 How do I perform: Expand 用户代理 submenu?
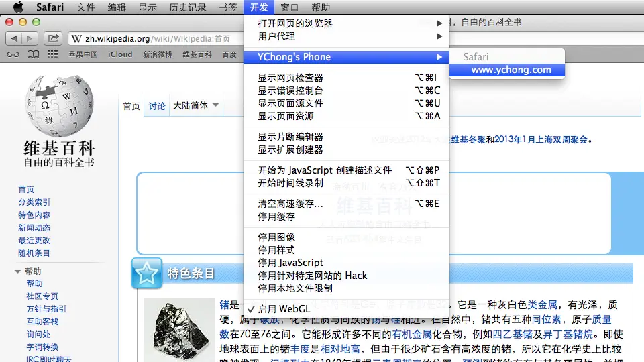pyautogui.click(x=346, y=36)
